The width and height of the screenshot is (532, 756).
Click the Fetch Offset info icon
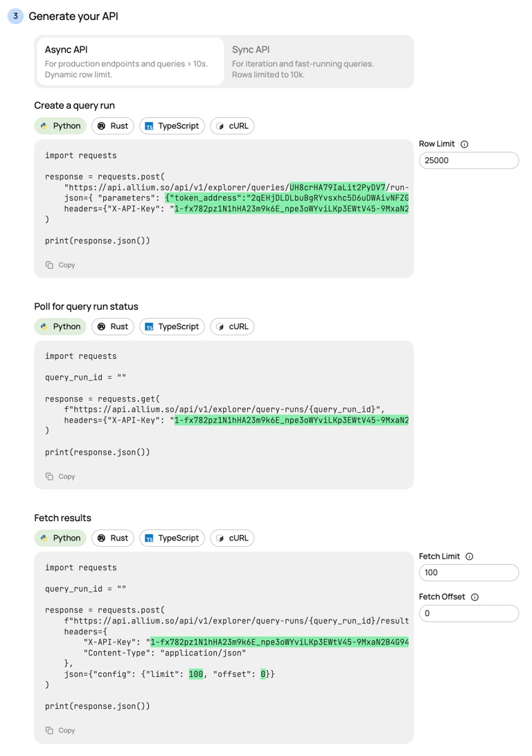(475, 597)
